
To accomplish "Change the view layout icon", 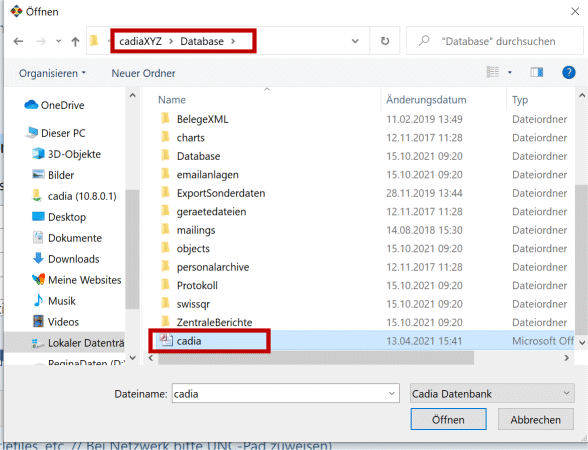I will point(493,72).
